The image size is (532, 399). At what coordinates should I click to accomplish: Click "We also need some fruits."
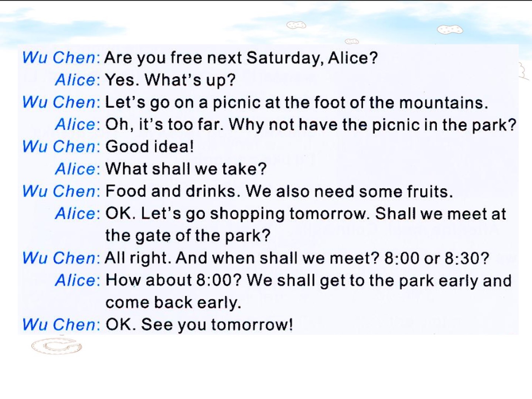349,191
